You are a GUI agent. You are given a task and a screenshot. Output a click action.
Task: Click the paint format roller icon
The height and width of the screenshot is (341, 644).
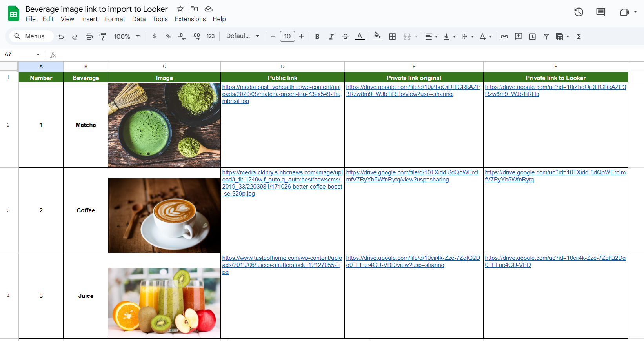point(103,36)
